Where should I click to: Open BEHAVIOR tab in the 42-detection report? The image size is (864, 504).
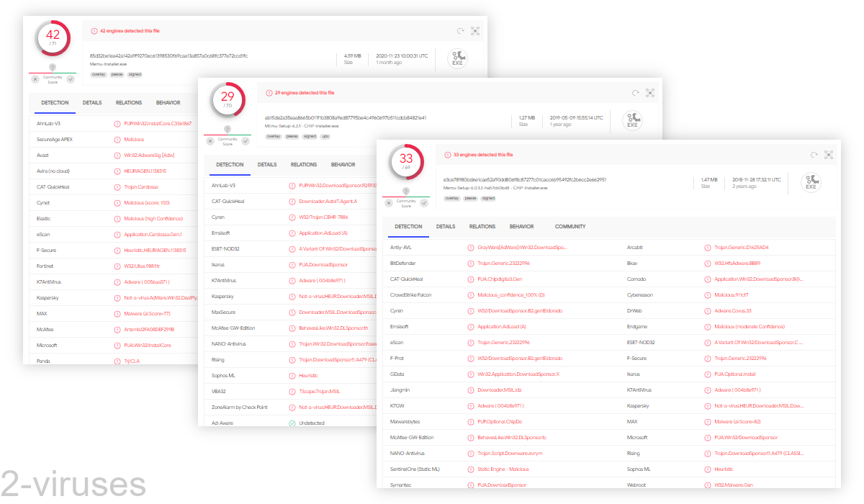(168, 103)
